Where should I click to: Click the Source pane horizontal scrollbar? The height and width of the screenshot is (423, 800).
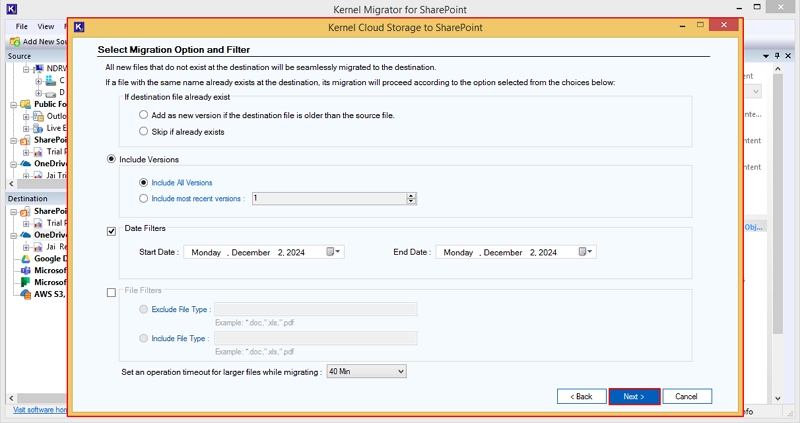[x=41, y=183]
